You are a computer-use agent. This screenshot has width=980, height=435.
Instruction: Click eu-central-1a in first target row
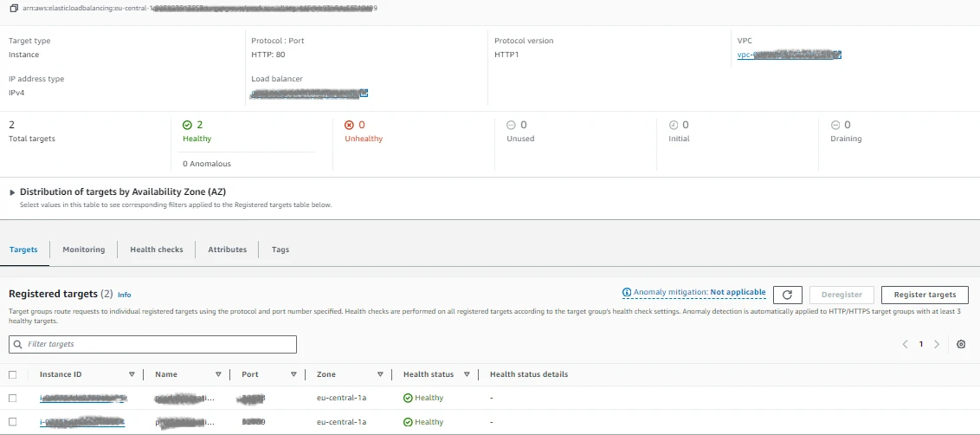(x=341, y=398)
